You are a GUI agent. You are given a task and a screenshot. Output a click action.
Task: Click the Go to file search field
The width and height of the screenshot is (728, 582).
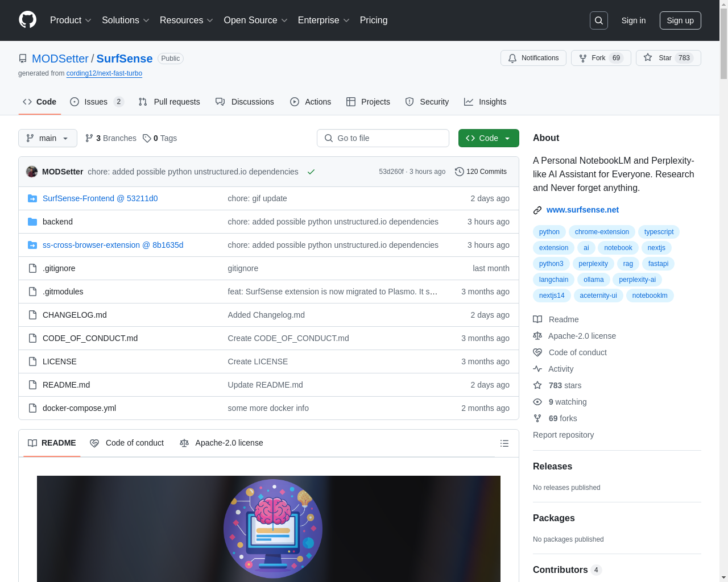(383, 138)
